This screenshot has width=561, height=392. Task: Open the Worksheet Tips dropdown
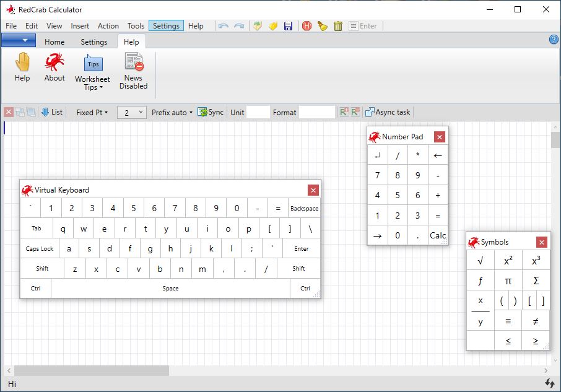point(92,72)
